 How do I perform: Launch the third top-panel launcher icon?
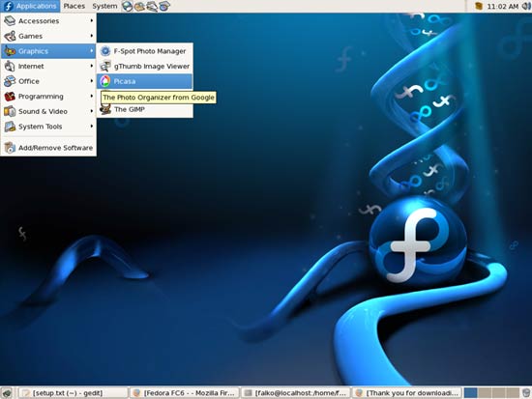152,6
